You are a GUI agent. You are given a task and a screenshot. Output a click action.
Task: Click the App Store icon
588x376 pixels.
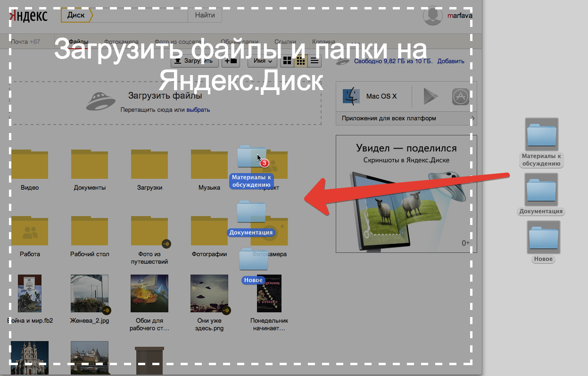[x=461, y=97]
